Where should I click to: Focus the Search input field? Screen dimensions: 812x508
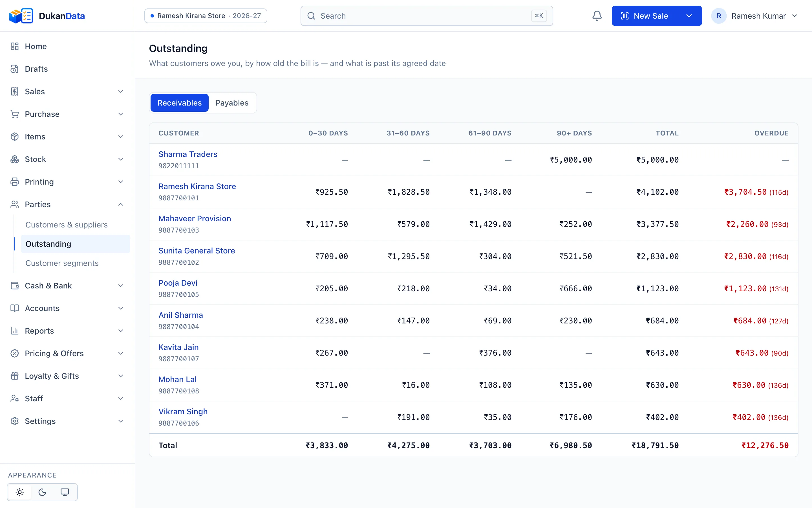pos(427,16)
